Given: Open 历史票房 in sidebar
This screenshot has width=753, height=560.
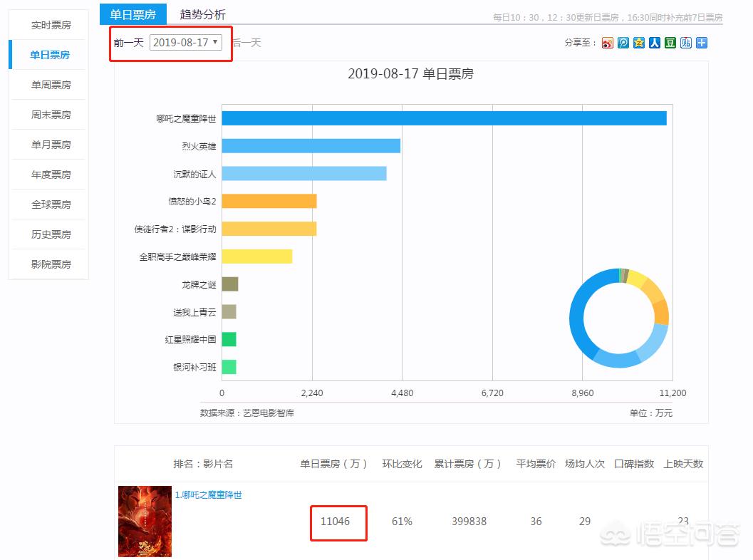Looking at the screenshot, I should pos(51,234).
